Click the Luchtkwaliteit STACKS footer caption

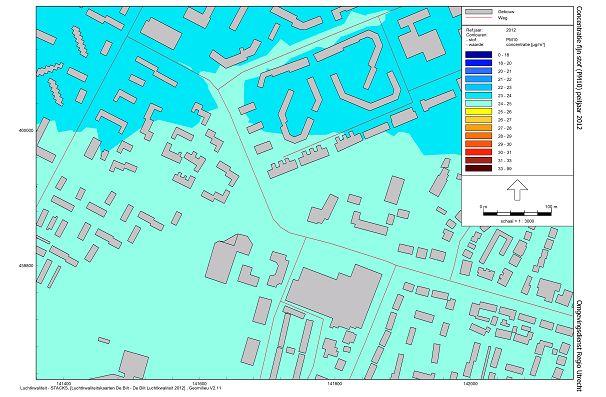121,388
